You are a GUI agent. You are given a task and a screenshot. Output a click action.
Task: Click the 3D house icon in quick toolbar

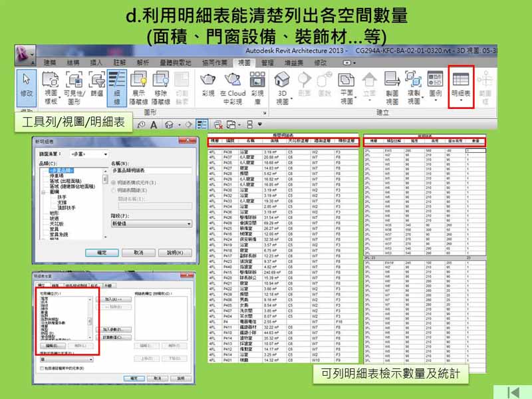click(x=169, y=125)
